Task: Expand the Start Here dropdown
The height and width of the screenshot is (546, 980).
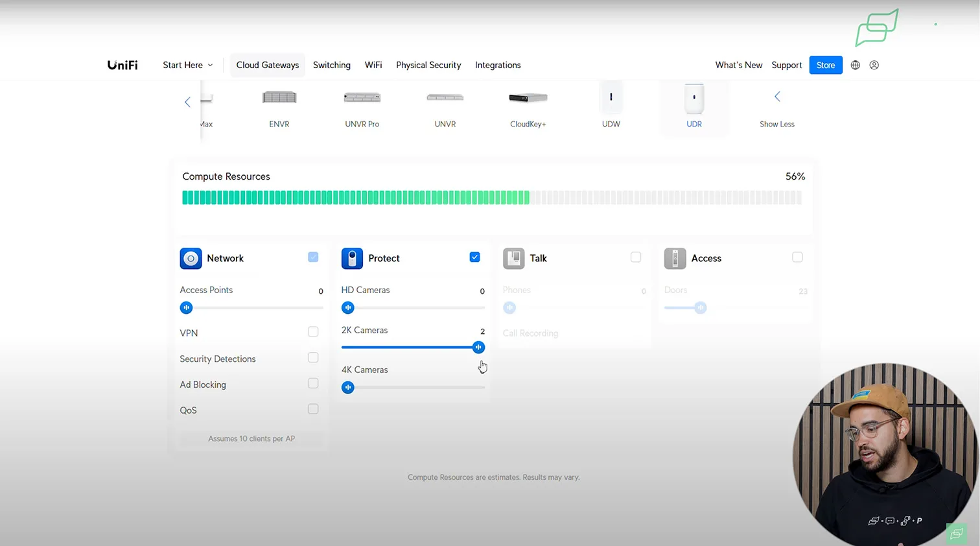Action: pyautogui.click(x=187, y=65)
